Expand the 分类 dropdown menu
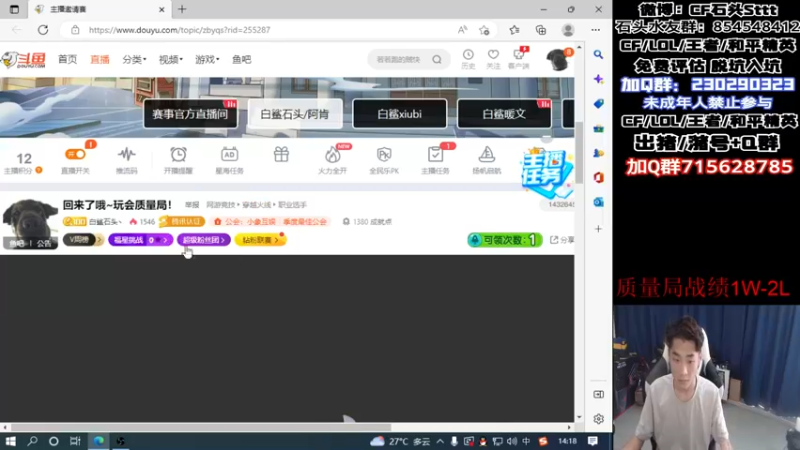The width and height of the screenshot is (800, 450). tap(134, 60)
